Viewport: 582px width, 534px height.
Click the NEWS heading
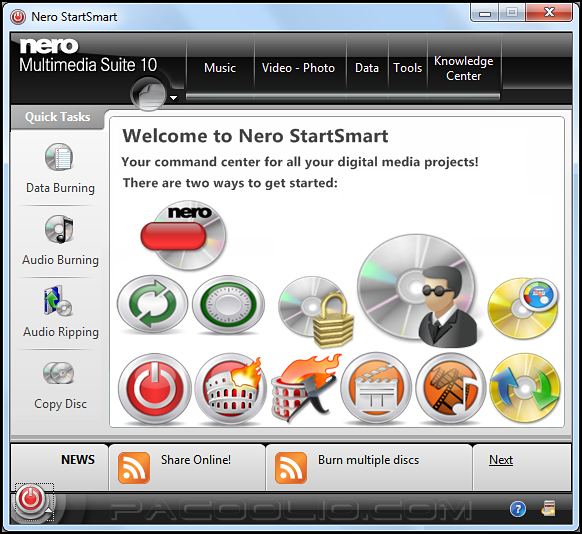[x=78, y=460]
